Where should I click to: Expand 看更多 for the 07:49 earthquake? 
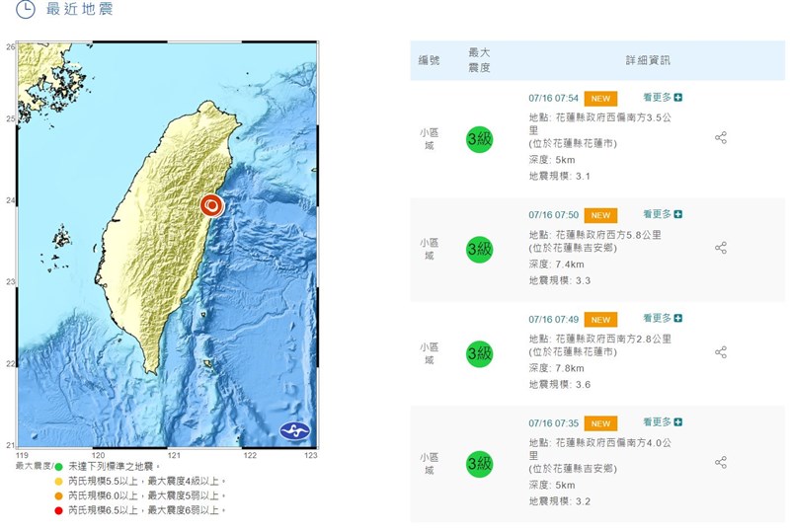662,319
